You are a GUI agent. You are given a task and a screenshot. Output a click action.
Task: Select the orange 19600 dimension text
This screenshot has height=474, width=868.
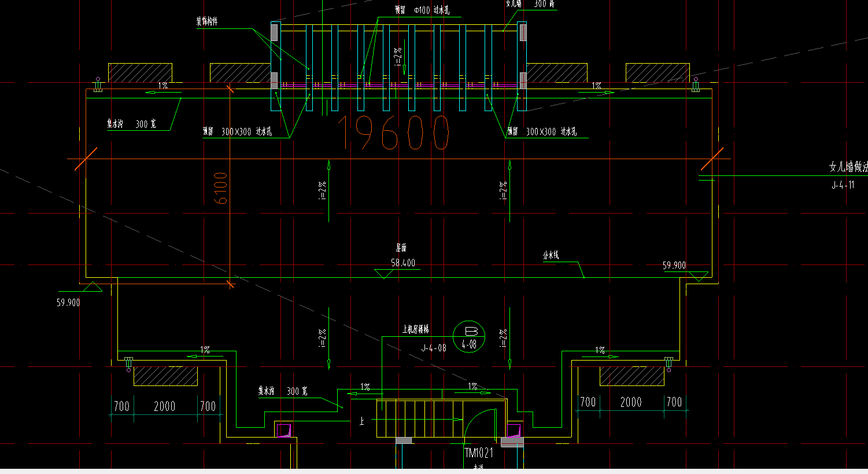tap(393, 133)
